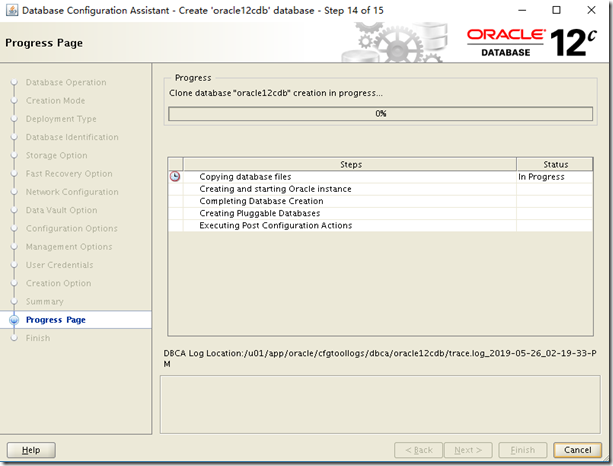The width and height of the screenshot is (613, 466).
Task: Select Database Identification step in sidebar
Action: (72, 137)
